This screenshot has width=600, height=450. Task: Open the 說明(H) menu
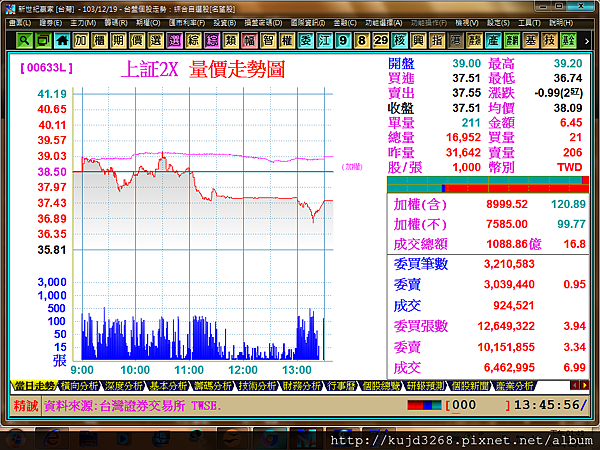click(561, 23)
